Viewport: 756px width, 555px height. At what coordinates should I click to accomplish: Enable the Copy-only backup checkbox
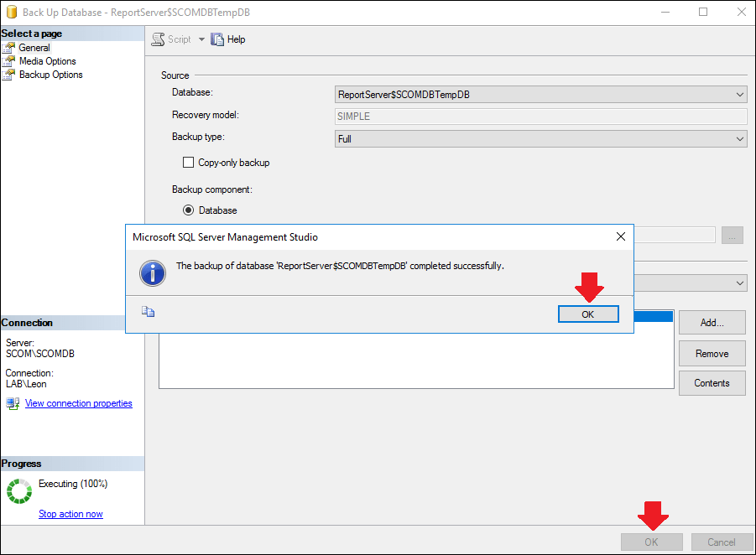188,163
